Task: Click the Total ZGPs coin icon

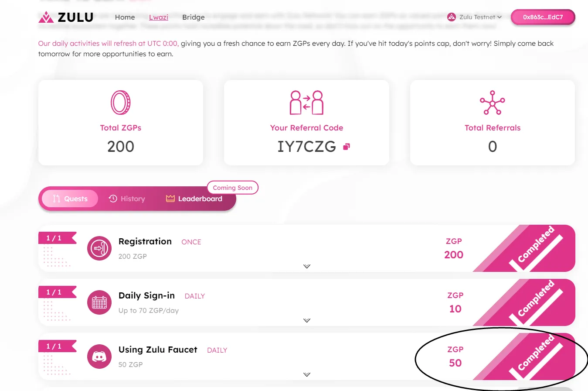Action: pyautogui.click(x=121, y=103)
